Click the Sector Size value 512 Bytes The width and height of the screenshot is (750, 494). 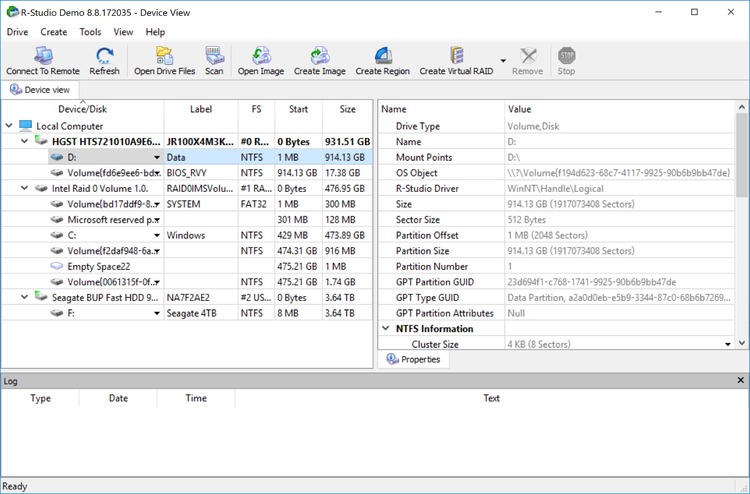tap(527, 220)
